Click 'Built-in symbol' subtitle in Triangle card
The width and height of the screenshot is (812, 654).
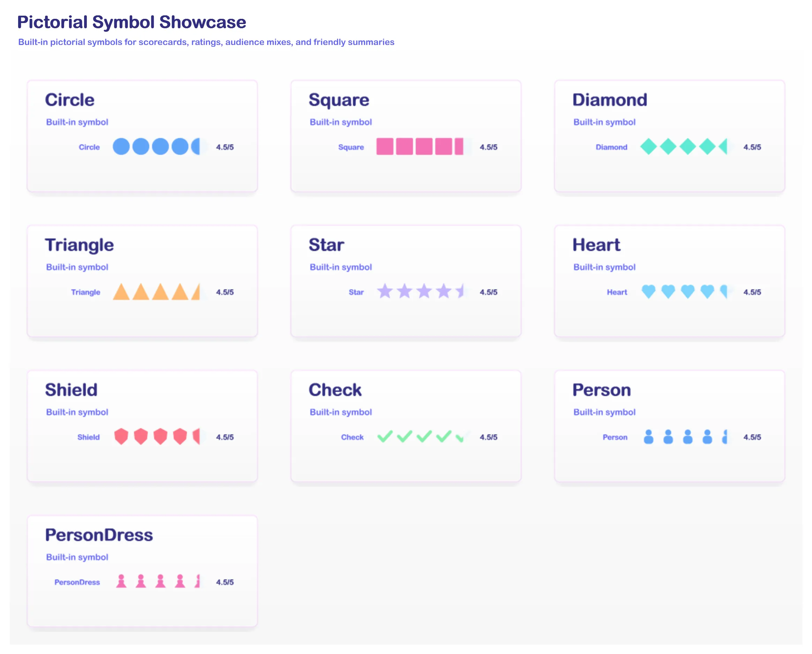point(77,267)
